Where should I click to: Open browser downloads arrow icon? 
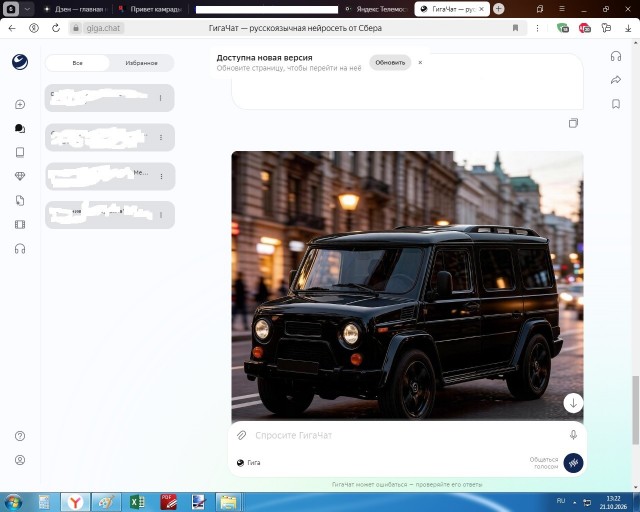tap(628, 28)
